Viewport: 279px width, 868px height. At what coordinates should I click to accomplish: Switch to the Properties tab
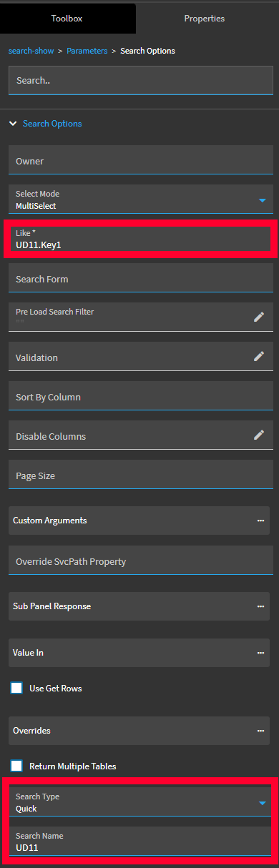(205, 19)
